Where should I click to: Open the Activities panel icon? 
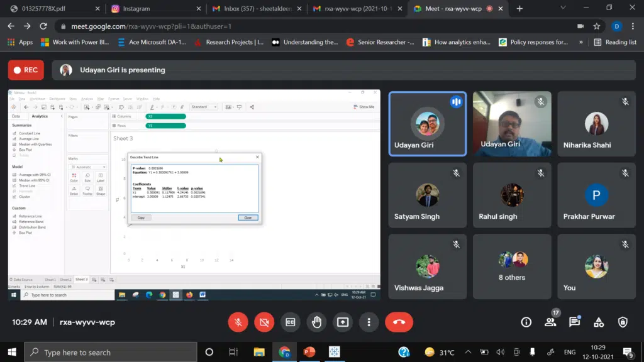(599, 322)
